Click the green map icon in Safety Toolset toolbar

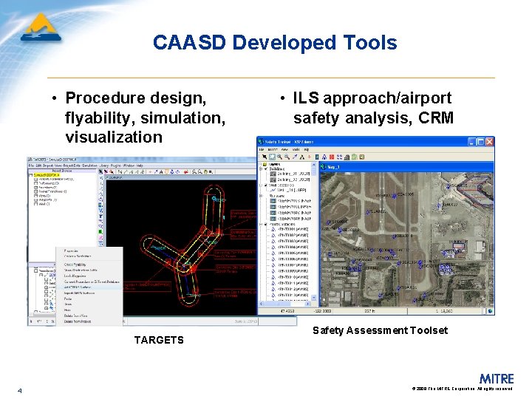(354, 157)
